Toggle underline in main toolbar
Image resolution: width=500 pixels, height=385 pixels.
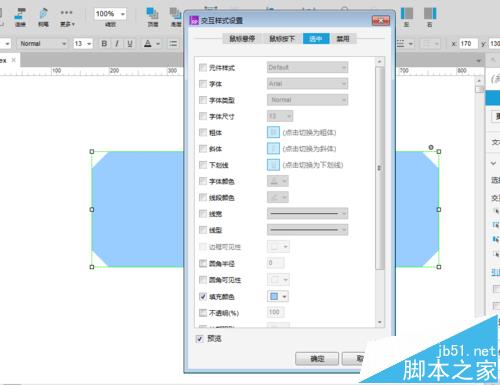[130, 44]
